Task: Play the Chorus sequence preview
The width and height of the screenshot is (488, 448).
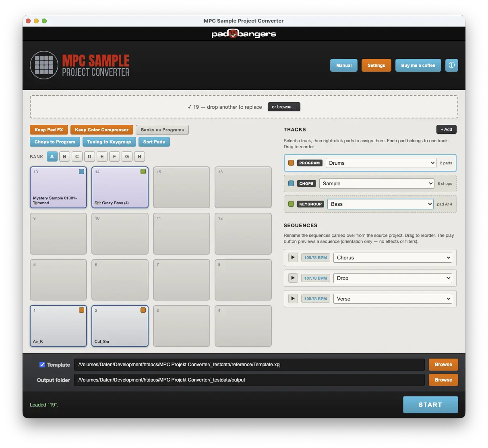Action: [293, 257]
